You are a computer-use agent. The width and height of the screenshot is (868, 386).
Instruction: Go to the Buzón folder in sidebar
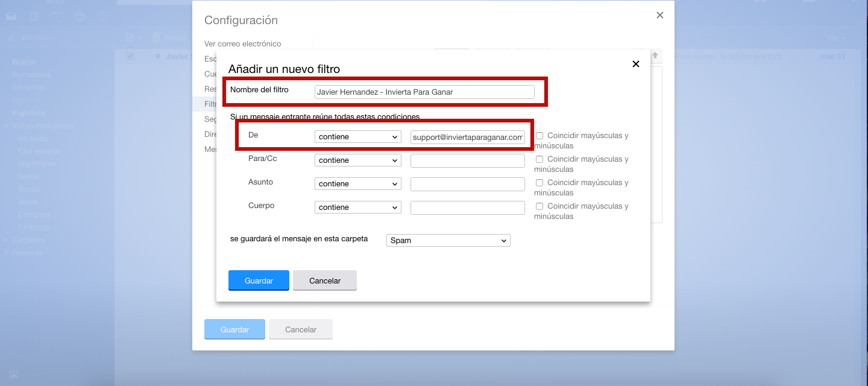pos(24,62)
